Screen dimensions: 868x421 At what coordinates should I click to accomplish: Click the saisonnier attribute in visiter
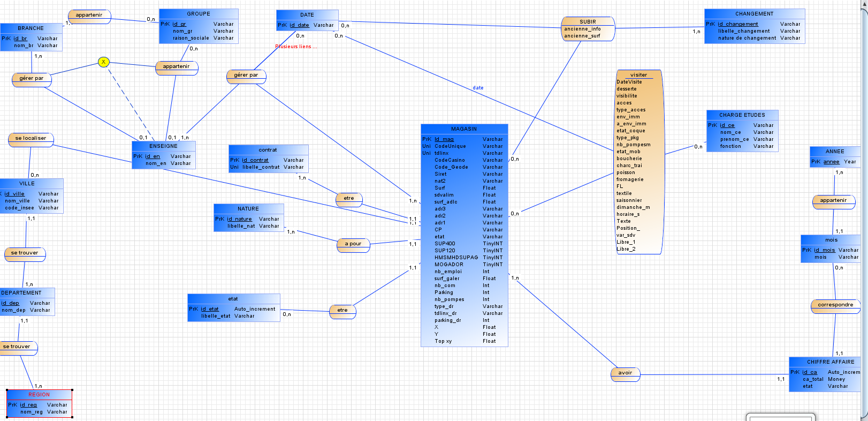[629, 200]
